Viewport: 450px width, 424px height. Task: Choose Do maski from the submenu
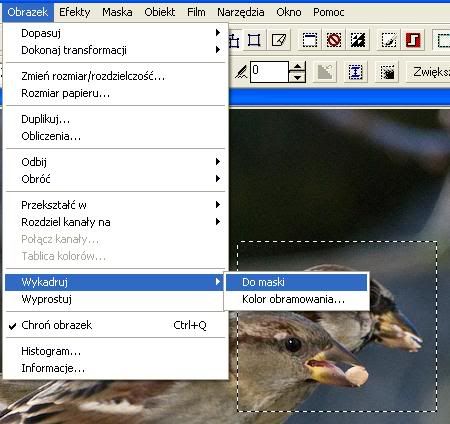click(x=297, y=282)
